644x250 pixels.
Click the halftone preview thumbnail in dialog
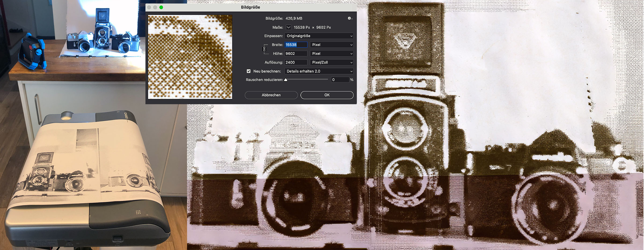[x=190, y=57]
